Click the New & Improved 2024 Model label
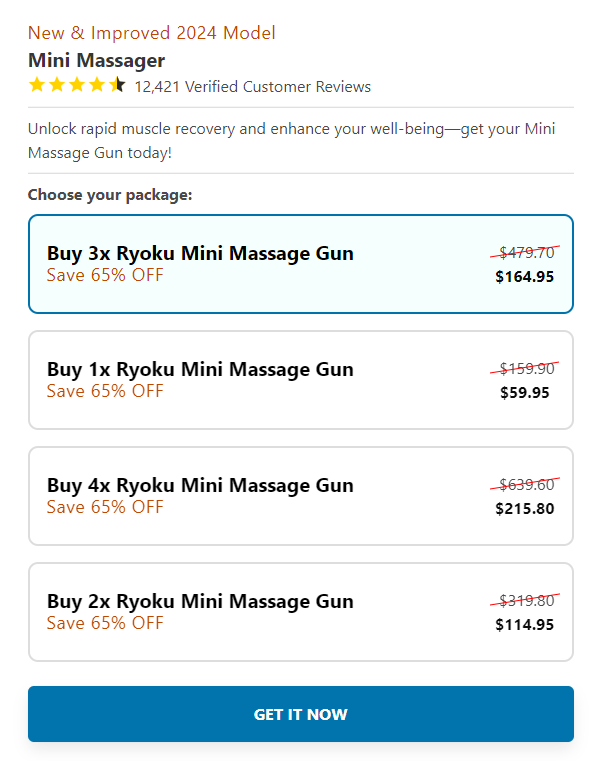The width and height of the screenshot is (599, 761). pyautogui.click(x=151, y=33)
